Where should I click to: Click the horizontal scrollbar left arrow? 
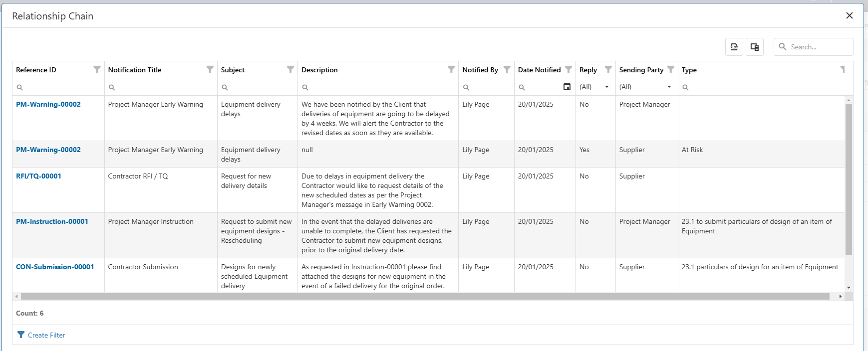pos(16,296)
